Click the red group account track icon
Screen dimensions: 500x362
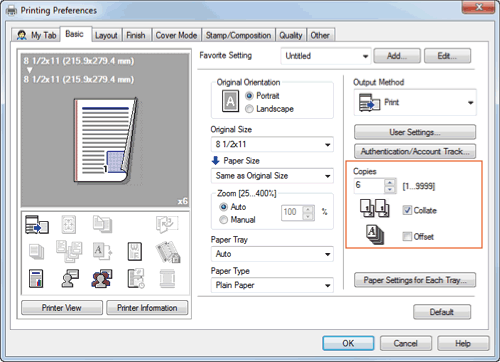pyautogui.click(x=102, y=279)
